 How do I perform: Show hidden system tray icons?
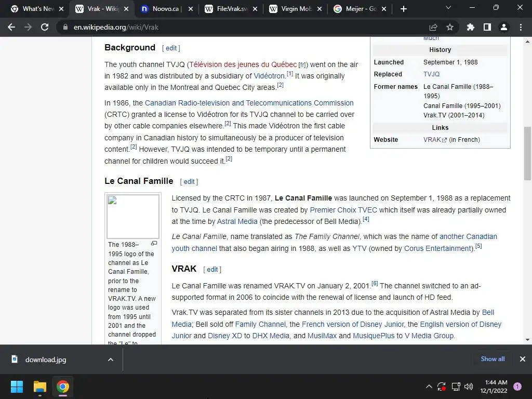tap(429, 387)
